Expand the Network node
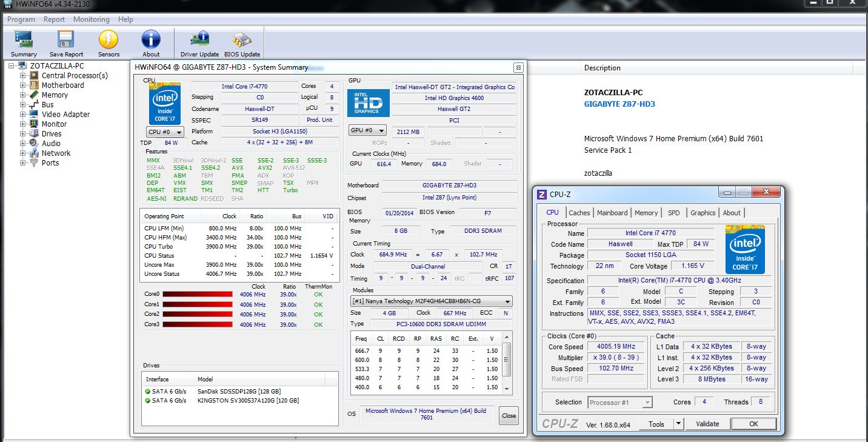 pos(23,153)
